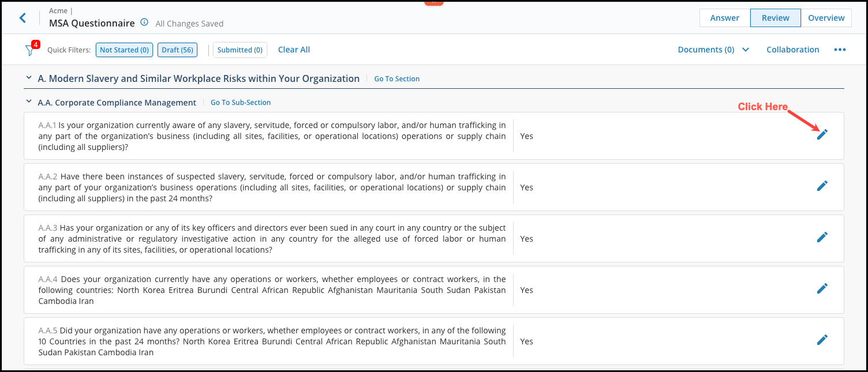The height and width of the screenshot is (372, 868).
Task: Open the Collaboration panel link
Action: pyautogui.click(x=793, y=50)
